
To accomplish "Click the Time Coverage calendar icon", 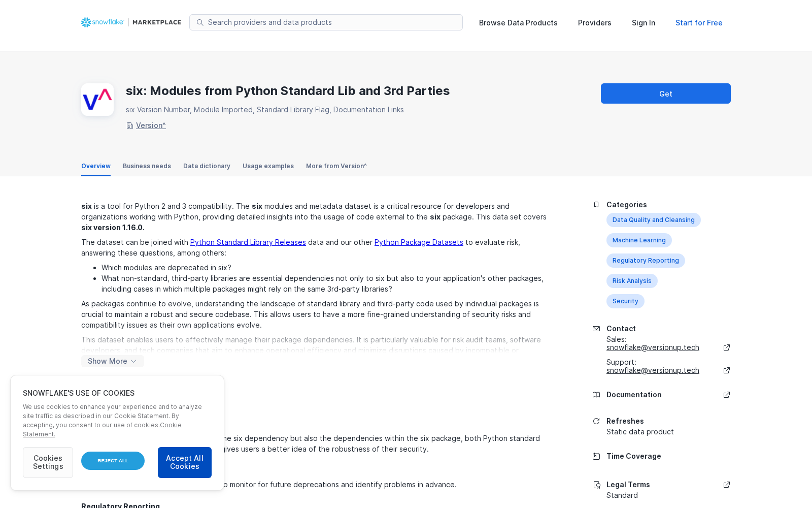I will (596, 456).
